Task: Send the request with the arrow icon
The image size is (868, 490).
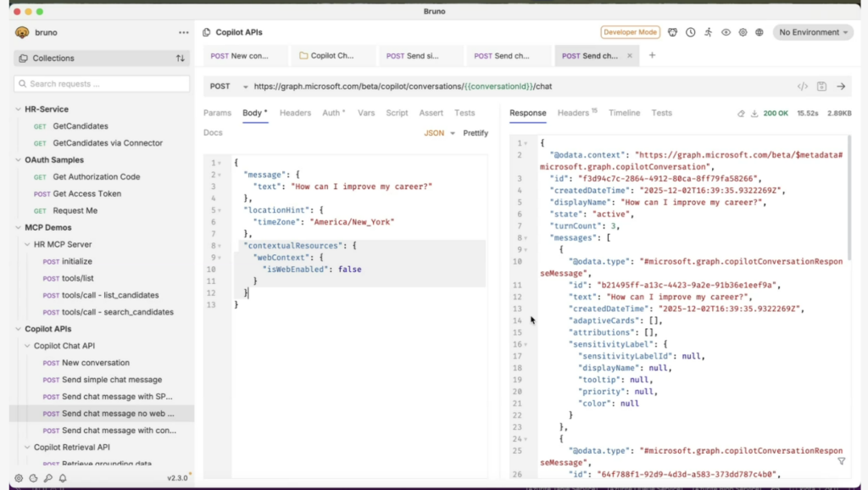Action: click(841, 86)
